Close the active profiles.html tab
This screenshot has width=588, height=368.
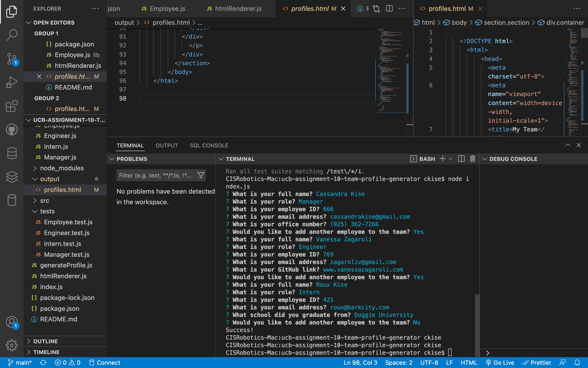click(343, 9)
